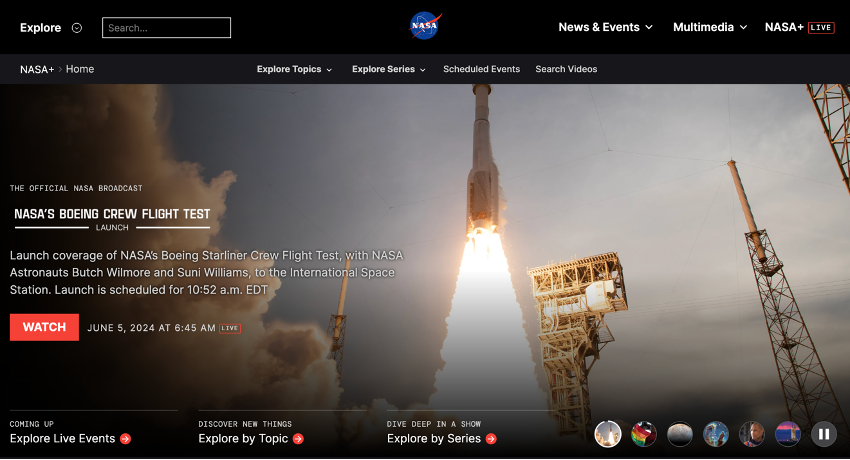Select the gray planet carousel thumbnail
This screenshot has height=460, width=850.
pos(680,434)
